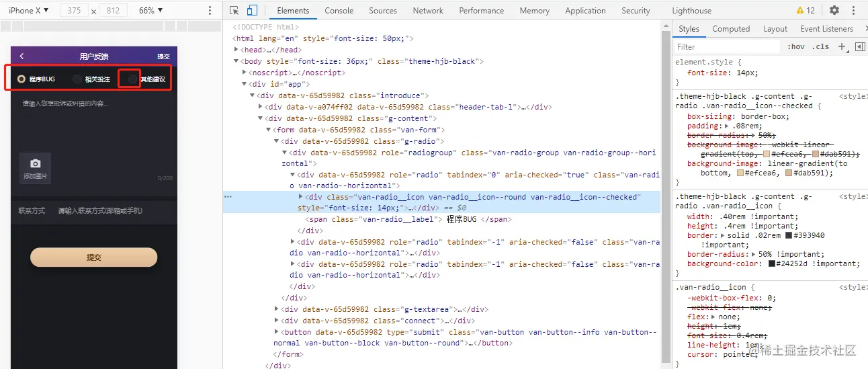Image resolution: width=868 pixels, height=369 pixels.
Task: Open the device toolbar more options menu
Action: coord(210,11)
